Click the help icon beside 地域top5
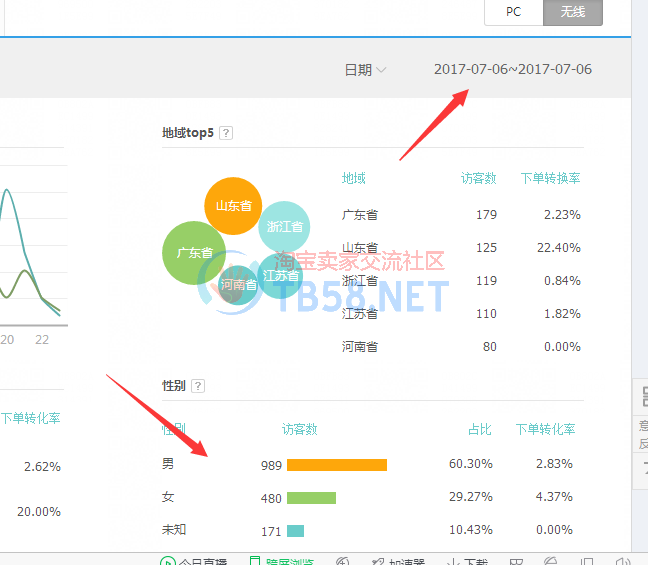648x565 pixels. point(227,133)
